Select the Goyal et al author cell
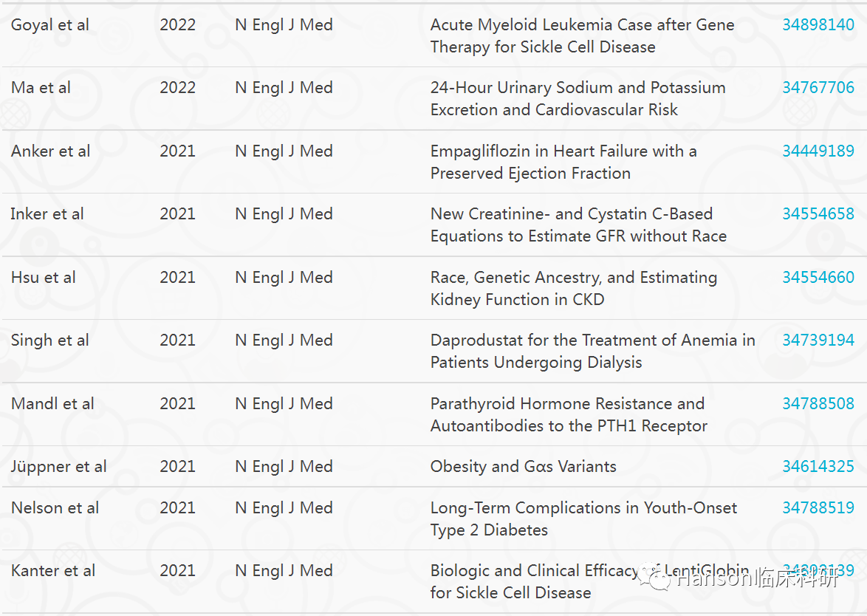 49,25
